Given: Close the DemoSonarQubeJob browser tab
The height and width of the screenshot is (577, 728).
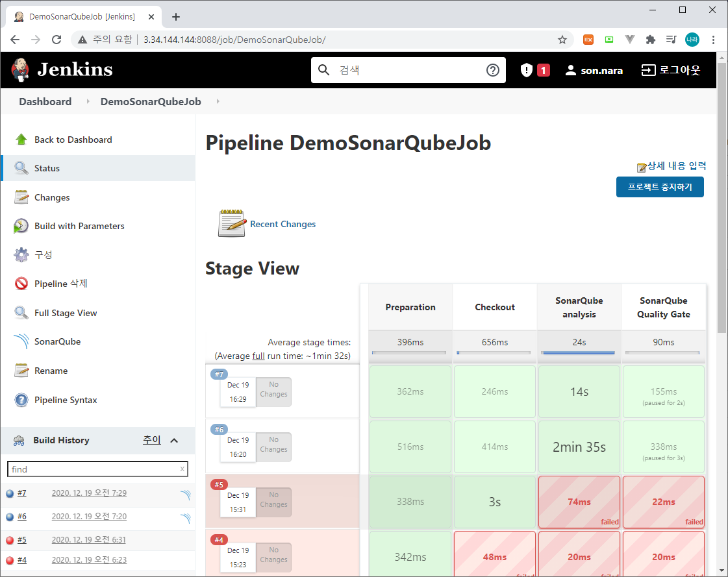Looking at the screenshot, I should [x=151, y=17].
